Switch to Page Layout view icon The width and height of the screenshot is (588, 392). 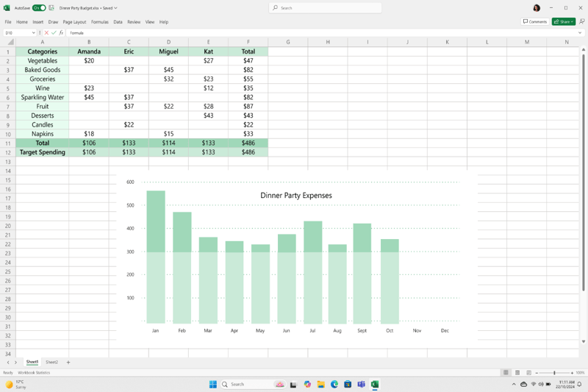(x=517, y=373)
